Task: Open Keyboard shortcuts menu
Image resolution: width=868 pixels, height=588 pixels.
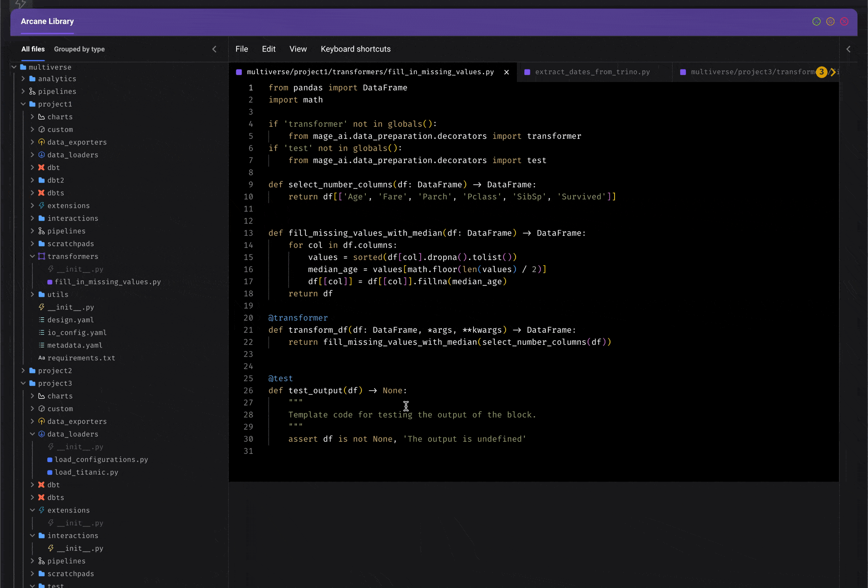Action: (x=355, y=49)
